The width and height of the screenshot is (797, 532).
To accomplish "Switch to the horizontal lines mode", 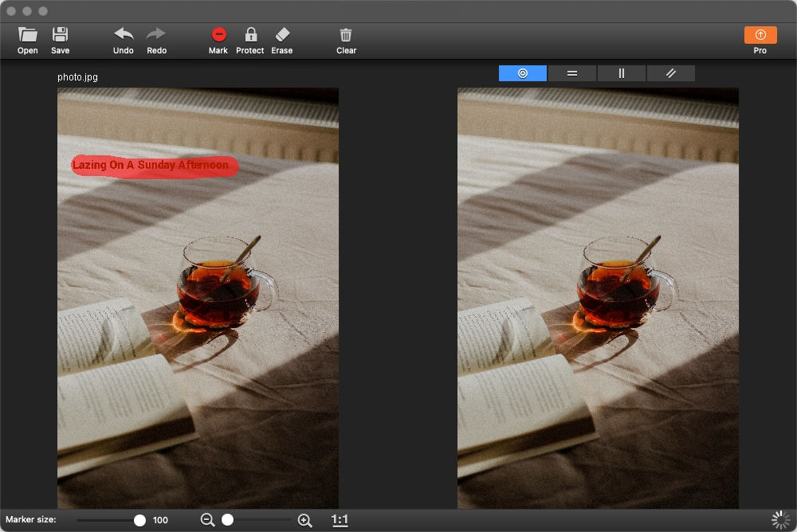I will tap(572, 73).
